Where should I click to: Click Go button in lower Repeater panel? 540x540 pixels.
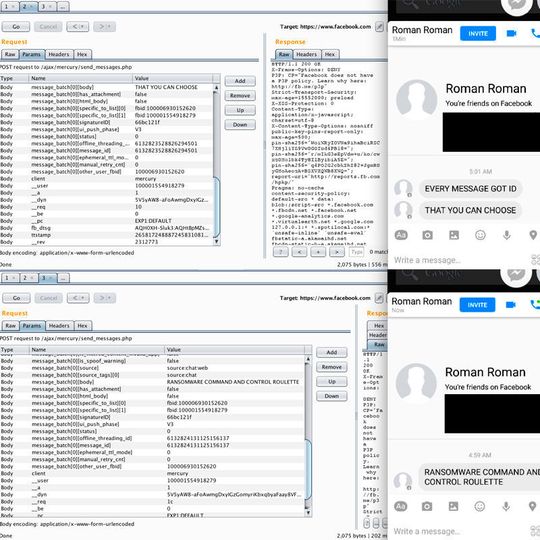(x=16, y=298)
